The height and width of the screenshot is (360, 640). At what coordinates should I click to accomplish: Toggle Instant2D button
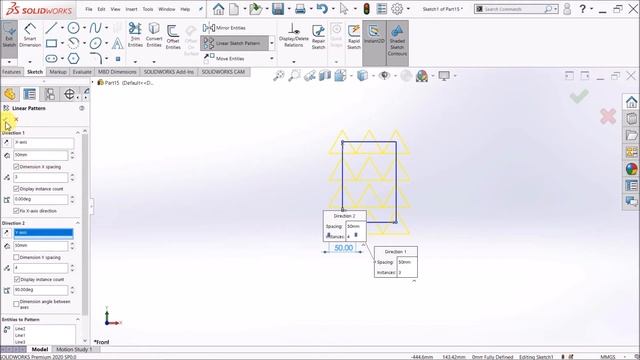tap(374, 42)
